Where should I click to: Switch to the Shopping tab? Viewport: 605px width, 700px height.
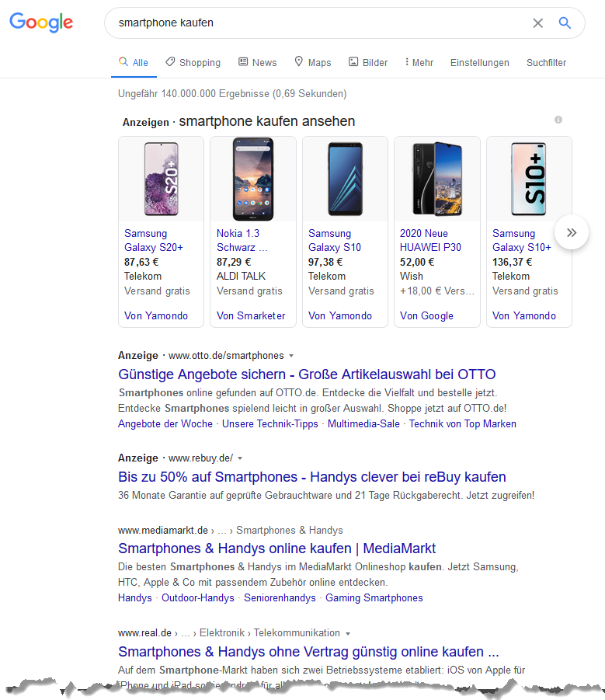point(193,62)
